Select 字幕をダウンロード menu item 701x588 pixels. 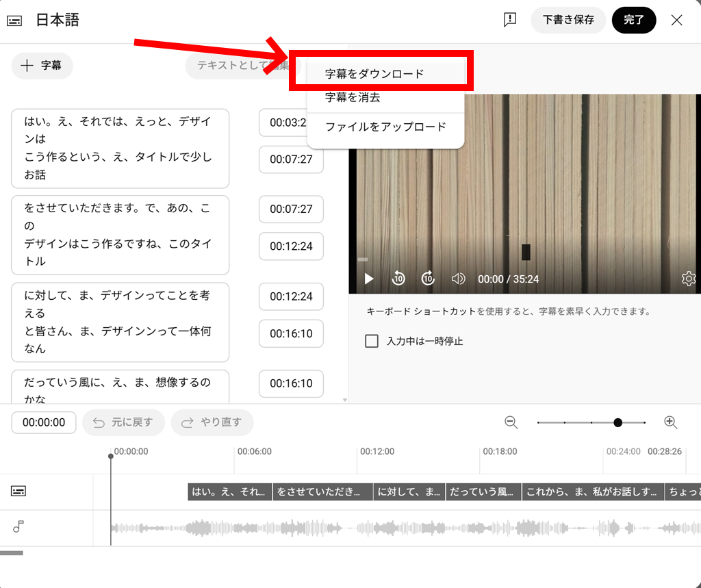tap(374, 74)
